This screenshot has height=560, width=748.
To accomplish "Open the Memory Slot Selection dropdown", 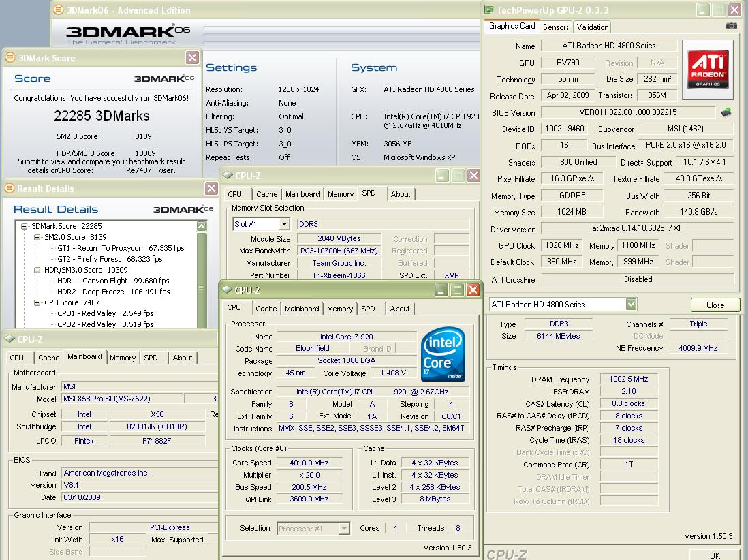I will 284,224.
